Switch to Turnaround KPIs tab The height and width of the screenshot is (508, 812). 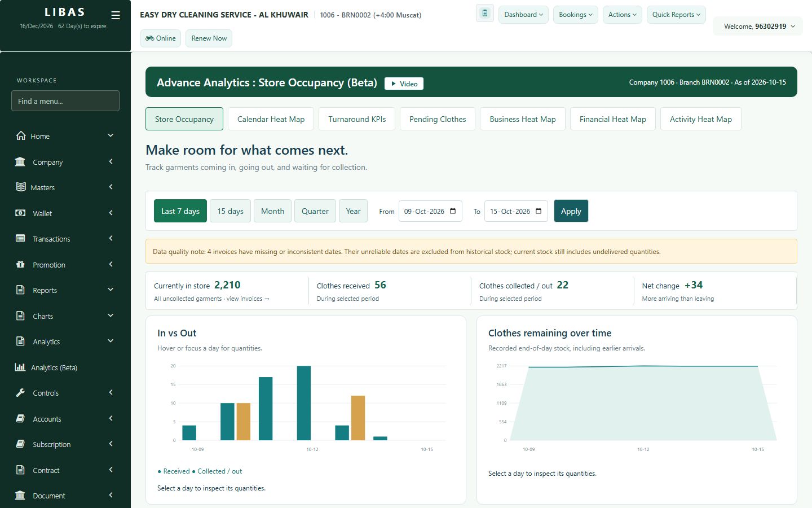pyautogui.click(x=357, y=119)
